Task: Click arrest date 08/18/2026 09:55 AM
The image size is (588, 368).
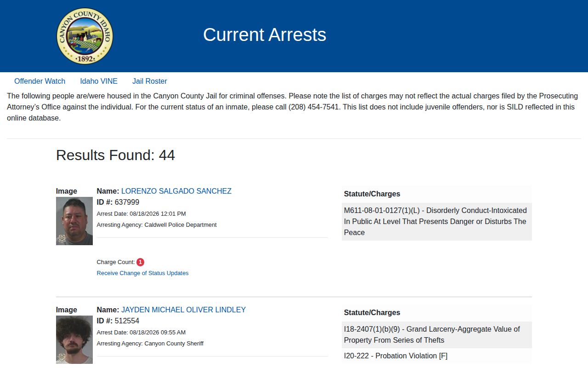Action: [x=158, y=333]
